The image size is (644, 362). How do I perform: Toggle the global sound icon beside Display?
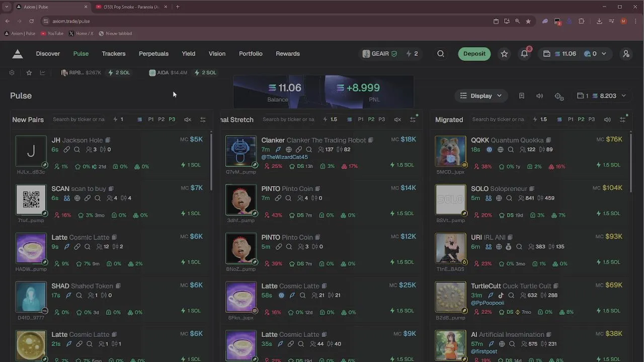coord(539,96)
